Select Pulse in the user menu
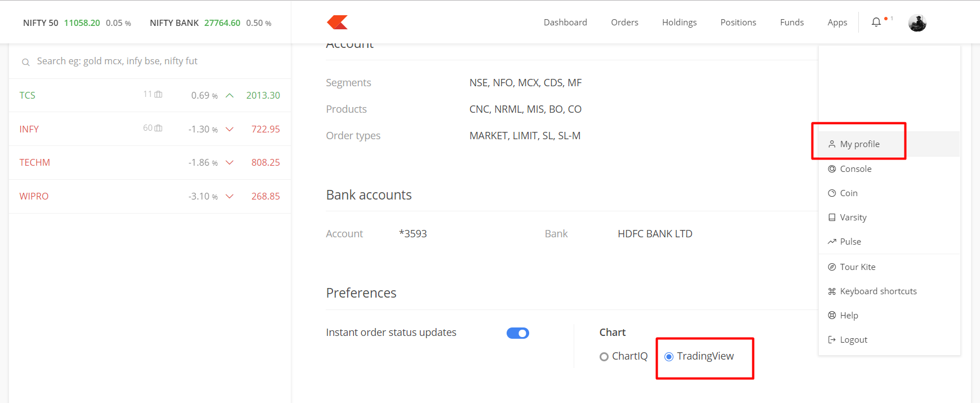The width and height of the screenshot is (980, 403). (x=889, y=241)
